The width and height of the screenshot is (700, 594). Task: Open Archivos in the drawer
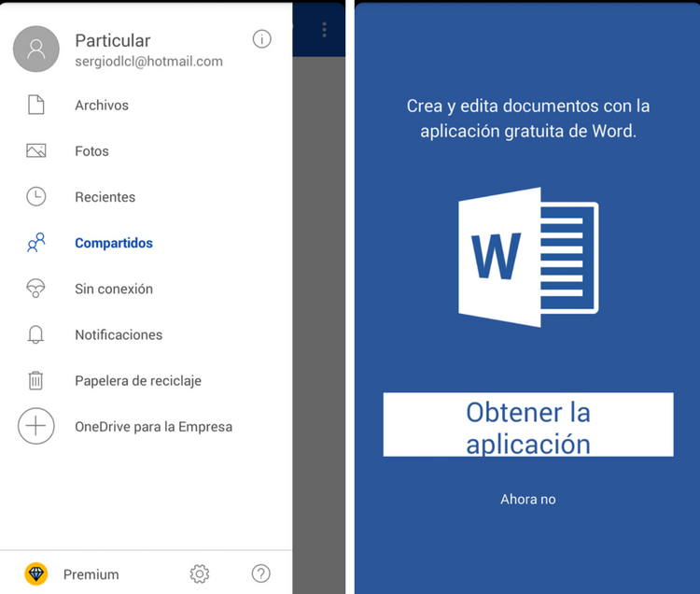point(147,106)
